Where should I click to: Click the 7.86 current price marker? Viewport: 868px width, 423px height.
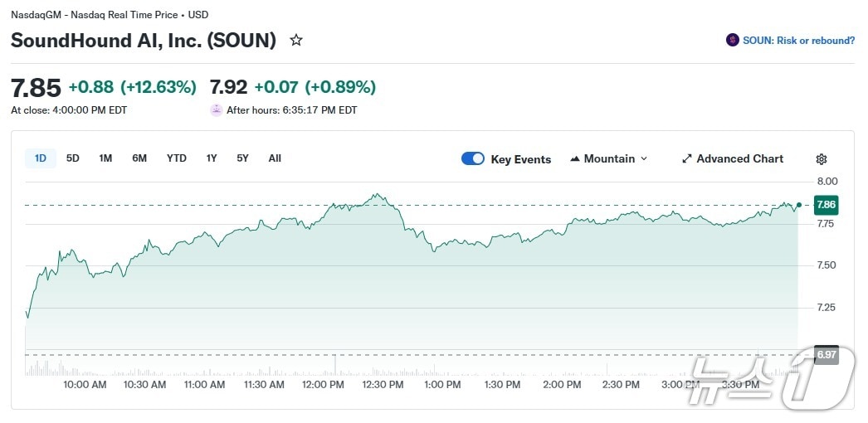click(x=826, y=204)
